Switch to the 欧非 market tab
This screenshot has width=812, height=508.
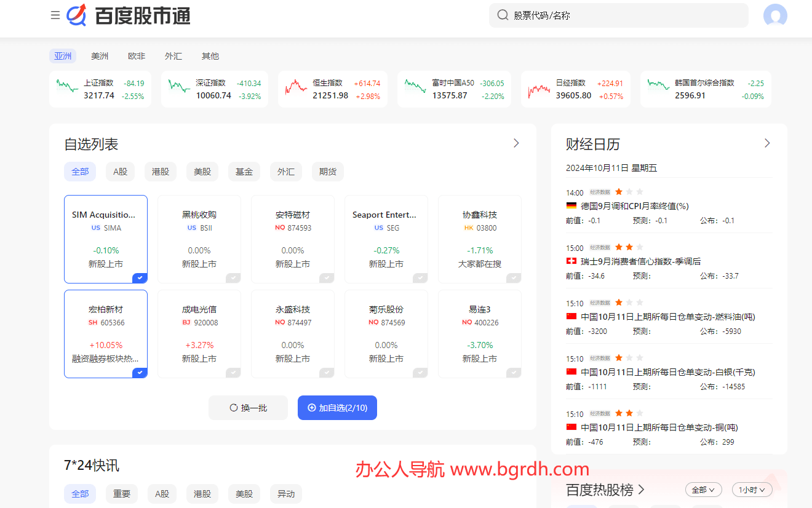pyautogui.click(x=137, y=56)
